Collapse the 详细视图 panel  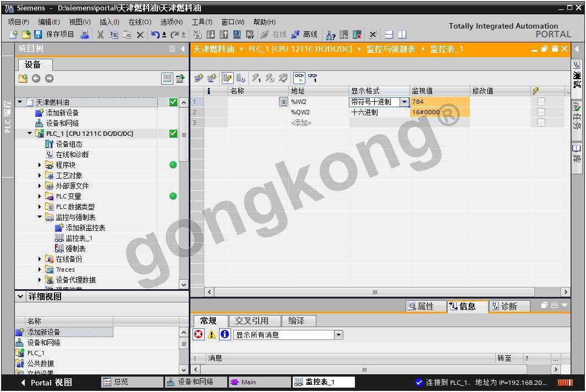point(20,296)
